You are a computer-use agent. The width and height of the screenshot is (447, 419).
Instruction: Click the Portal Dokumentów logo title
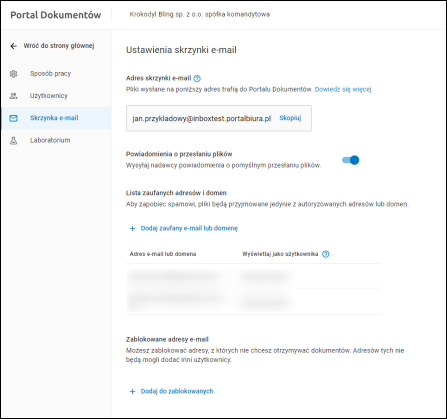(x=56, y=15)
